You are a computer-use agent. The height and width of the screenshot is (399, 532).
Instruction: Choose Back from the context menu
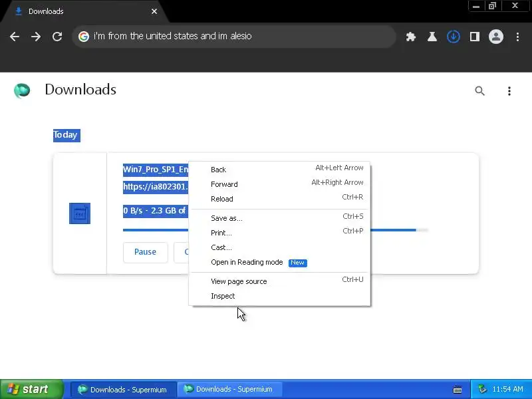(x=279, y=170)
